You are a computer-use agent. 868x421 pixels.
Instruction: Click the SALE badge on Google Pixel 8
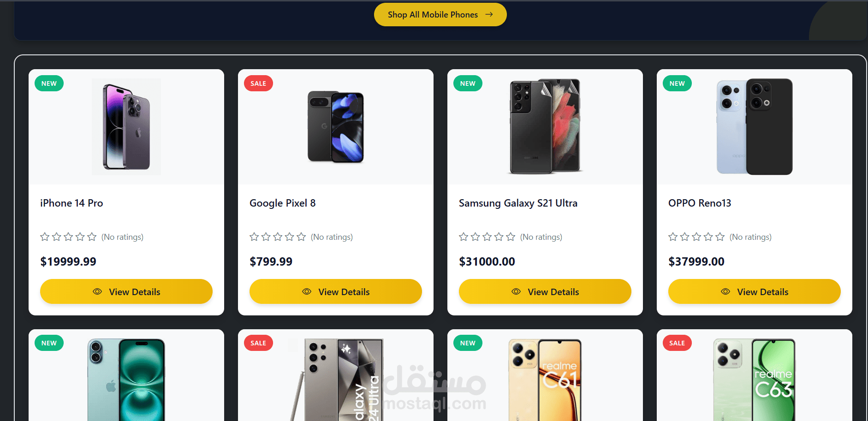258,83
